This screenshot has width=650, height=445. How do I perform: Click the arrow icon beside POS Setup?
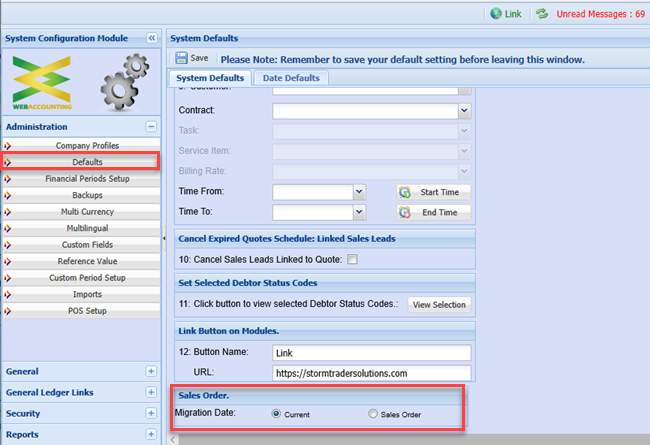[8, 311]
